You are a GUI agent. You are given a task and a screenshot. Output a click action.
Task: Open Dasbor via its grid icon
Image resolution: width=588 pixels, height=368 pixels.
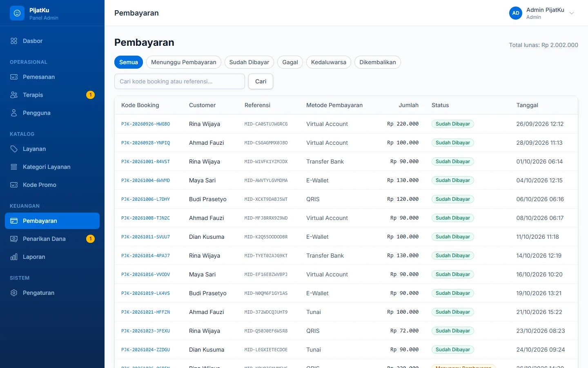tap(14, 41)
